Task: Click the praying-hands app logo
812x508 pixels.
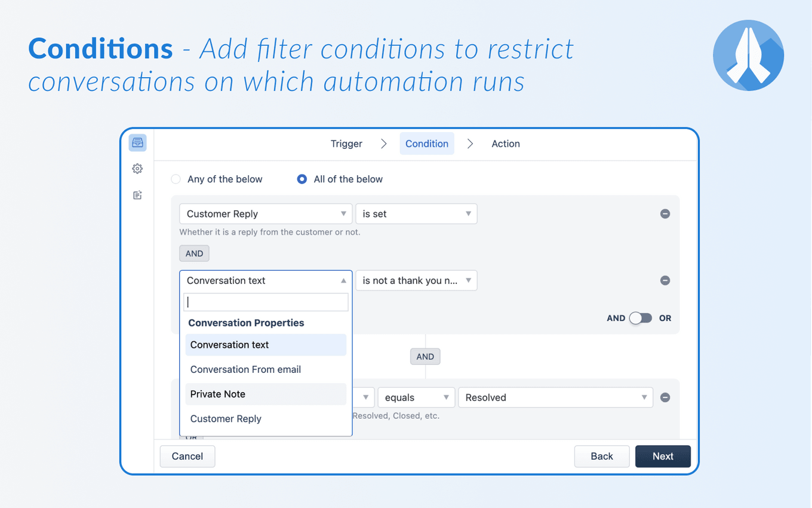Action: 748,55
